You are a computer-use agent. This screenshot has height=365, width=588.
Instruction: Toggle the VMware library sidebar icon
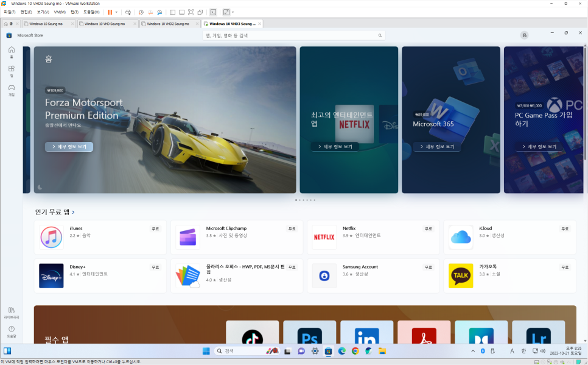(172, 12)
